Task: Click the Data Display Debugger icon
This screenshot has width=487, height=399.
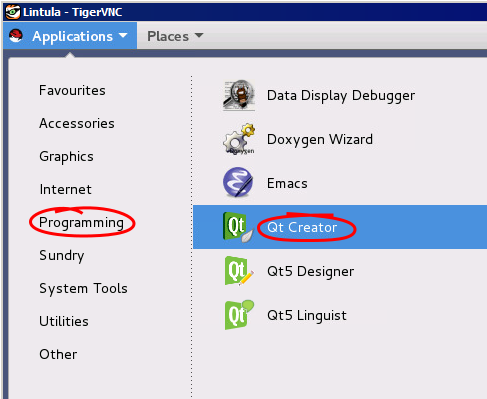Action: [239, 95]
